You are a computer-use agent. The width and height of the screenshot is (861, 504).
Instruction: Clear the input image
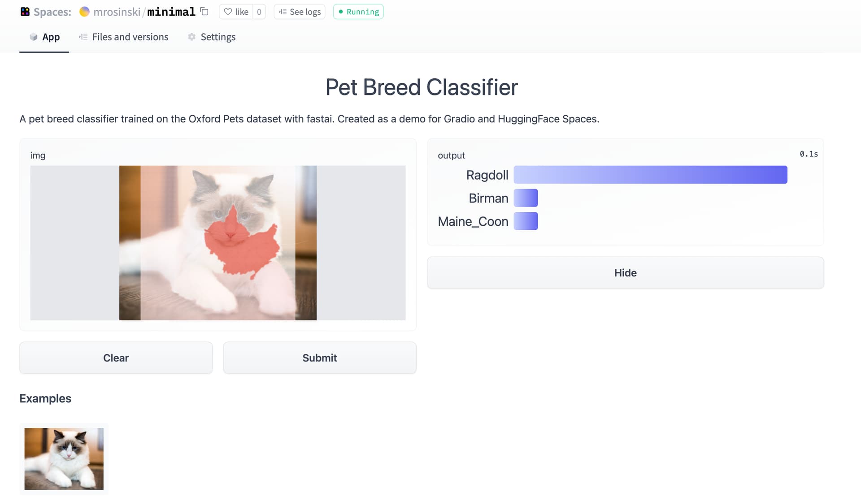(x=116, y=358)
